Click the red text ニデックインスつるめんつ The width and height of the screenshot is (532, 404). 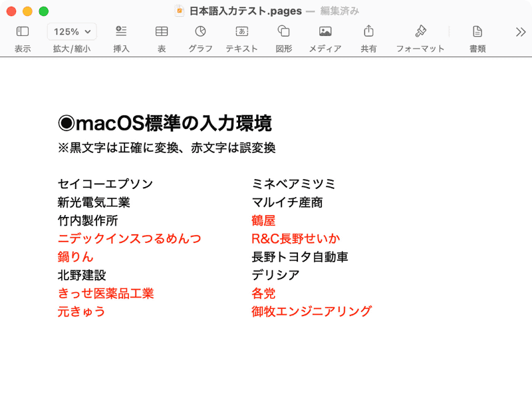pos(130,239)
